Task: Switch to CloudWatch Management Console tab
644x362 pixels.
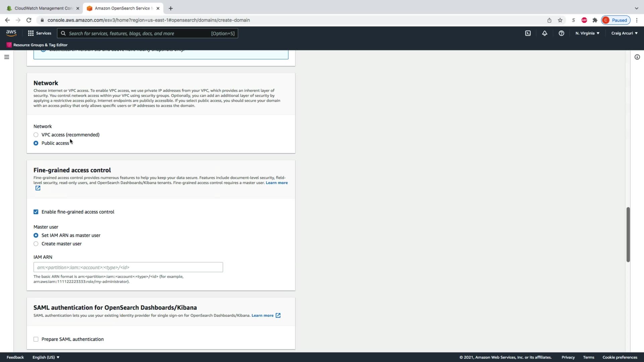Action: coord(43,8)
